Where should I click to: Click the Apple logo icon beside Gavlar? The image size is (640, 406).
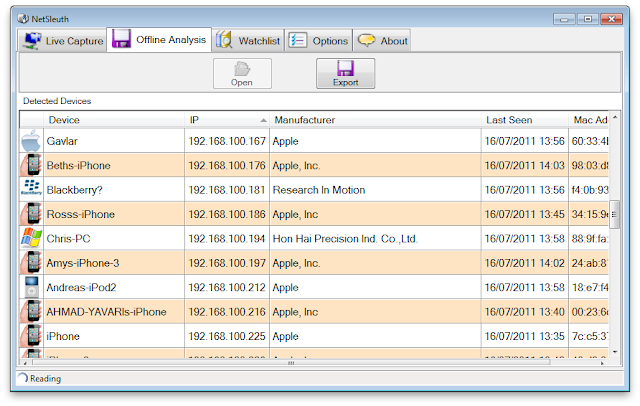(x=31, y=141)
